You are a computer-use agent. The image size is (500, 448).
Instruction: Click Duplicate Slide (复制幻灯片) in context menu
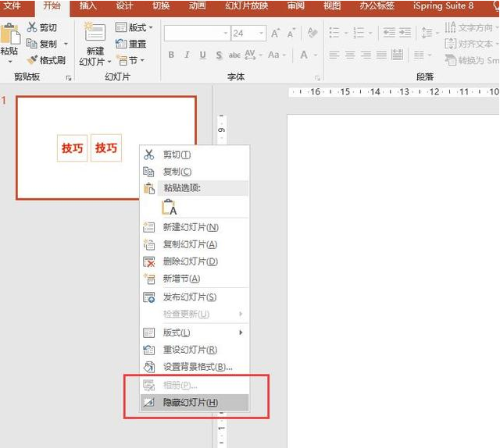[190, 244]
